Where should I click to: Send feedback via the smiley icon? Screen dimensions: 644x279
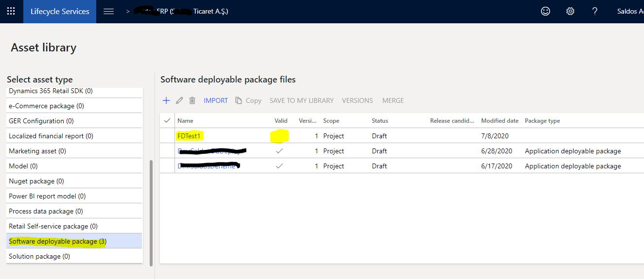(545, 11)
